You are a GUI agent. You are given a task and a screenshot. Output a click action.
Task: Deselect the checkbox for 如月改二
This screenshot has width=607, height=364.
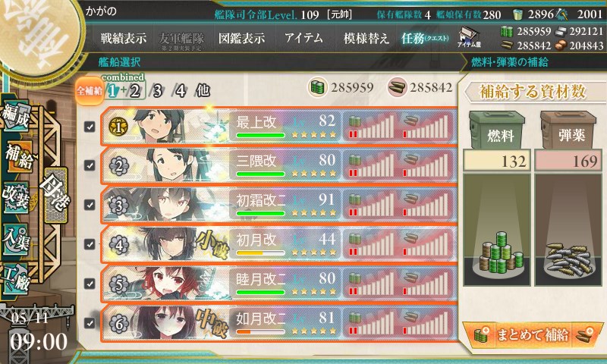[90, 322]
